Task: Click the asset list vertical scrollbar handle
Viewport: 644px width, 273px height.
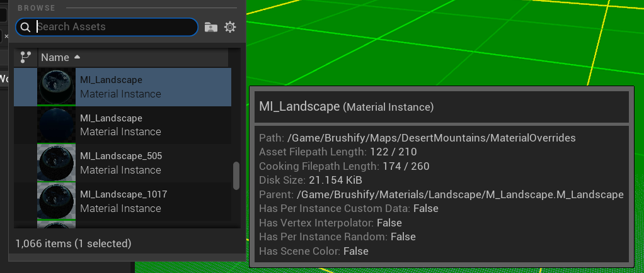Action: click(x=236, y=176)
